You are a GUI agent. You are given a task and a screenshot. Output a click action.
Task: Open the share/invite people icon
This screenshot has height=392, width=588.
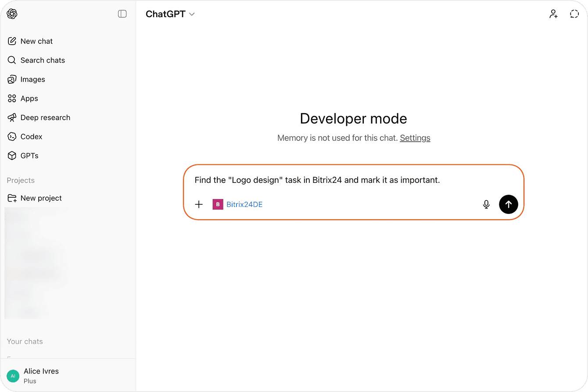(x=553, y=14)
